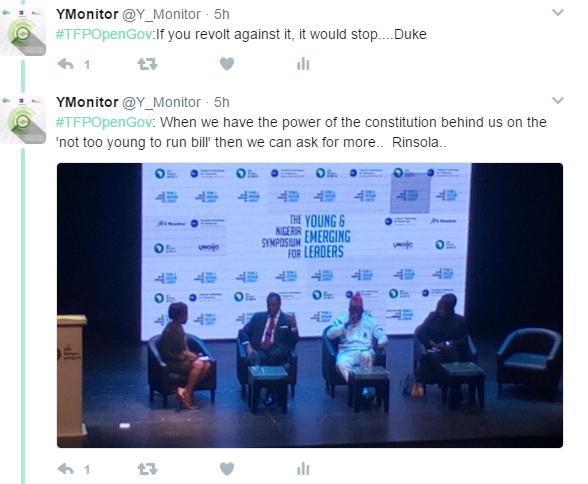Click YMonitor avatar on second tweet
The image size is (588, 484).
pos(23,120)
